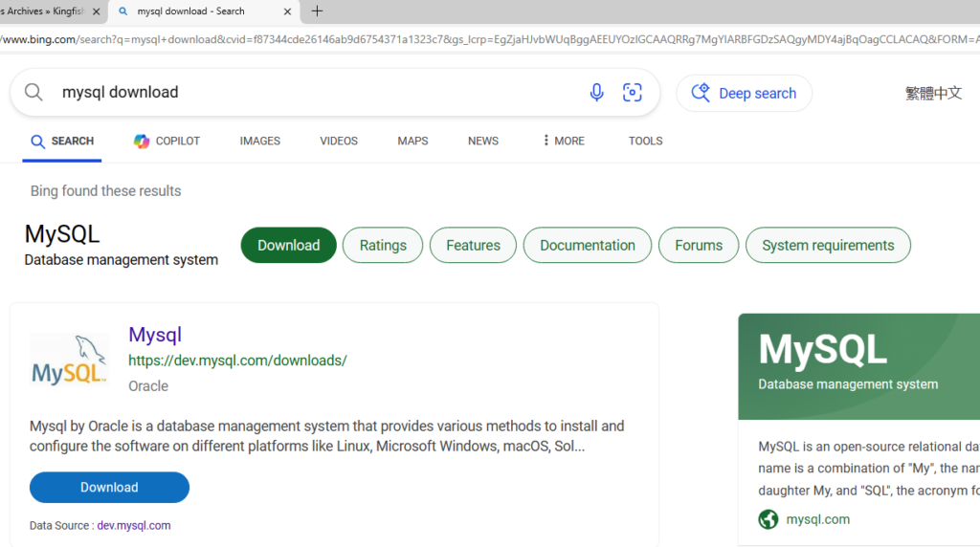The width and height of the screenshot is (980, 547).
Task: Click the browser address bar URL
Action: pyautogui.click(x=490, y=39)
